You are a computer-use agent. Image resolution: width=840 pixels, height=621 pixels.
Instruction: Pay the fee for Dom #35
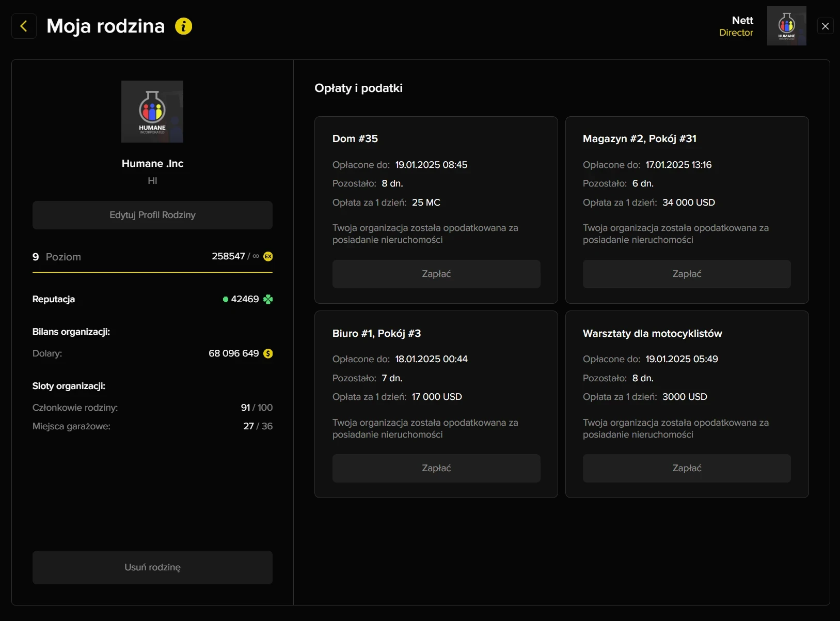pos(436,274)
